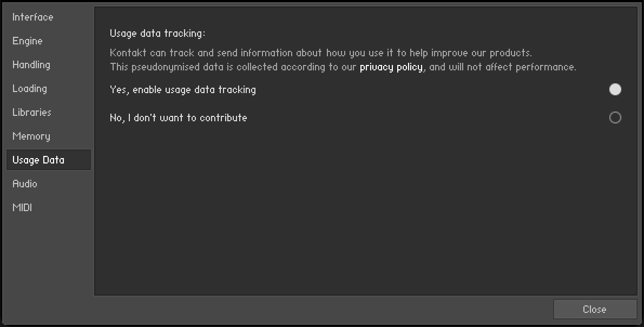
Task: Click the "This pseudonymised data" text
Action: click(x=233, y=67)
